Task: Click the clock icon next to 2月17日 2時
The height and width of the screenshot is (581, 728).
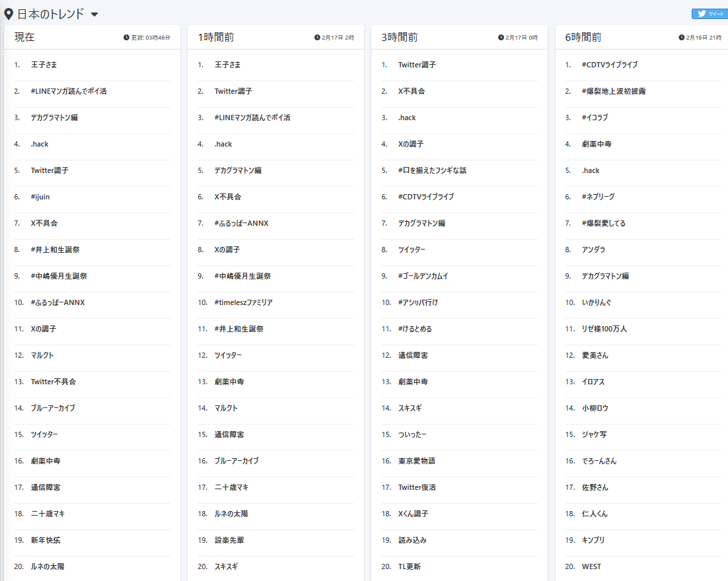Action: tap(317, 38)
